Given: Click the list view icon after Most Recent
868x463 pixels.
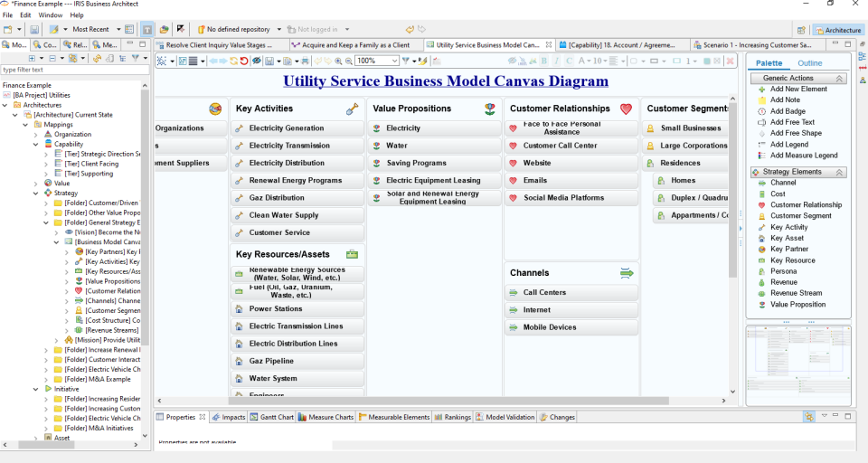Looking at the screenshot, I should [x=129, y=29].
